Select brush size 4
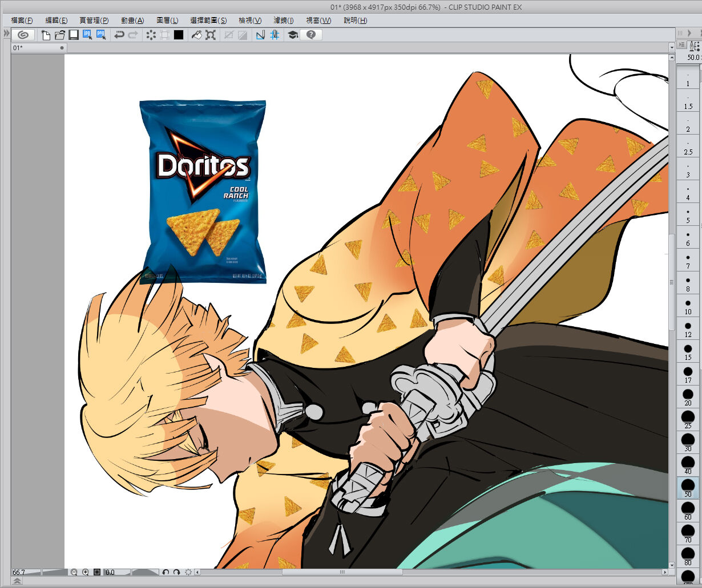Image resolution: width=702 pixels, height=588 pixels. (688, 192)
